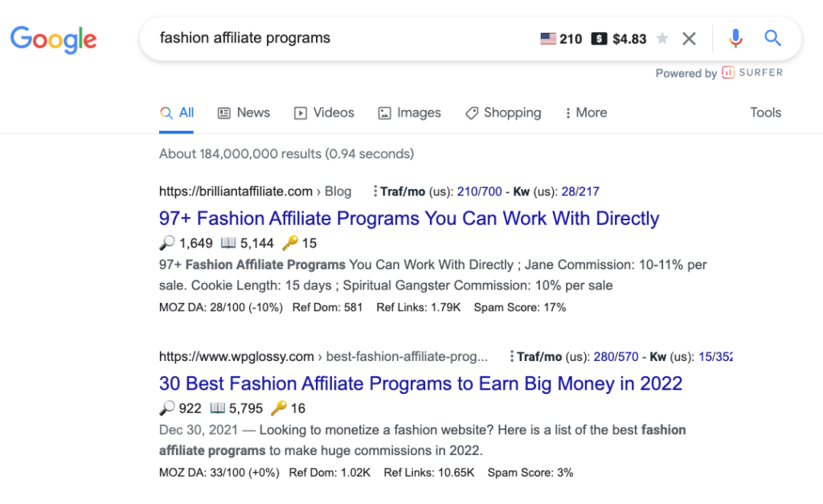Viewport: 823px width, 504px height.
Task: Click the US flag volume icon
Action: pyautogui.click(x=548, y=39)
